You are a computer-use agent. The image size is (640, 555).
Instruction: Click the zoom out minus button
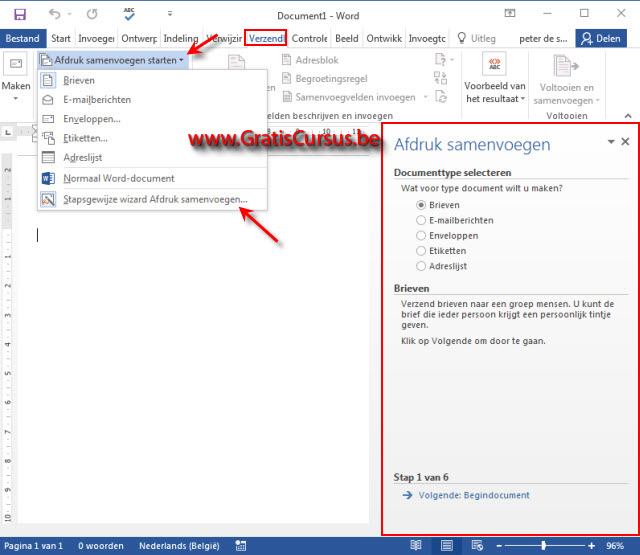pyautogui.click(x=499, y=546)
